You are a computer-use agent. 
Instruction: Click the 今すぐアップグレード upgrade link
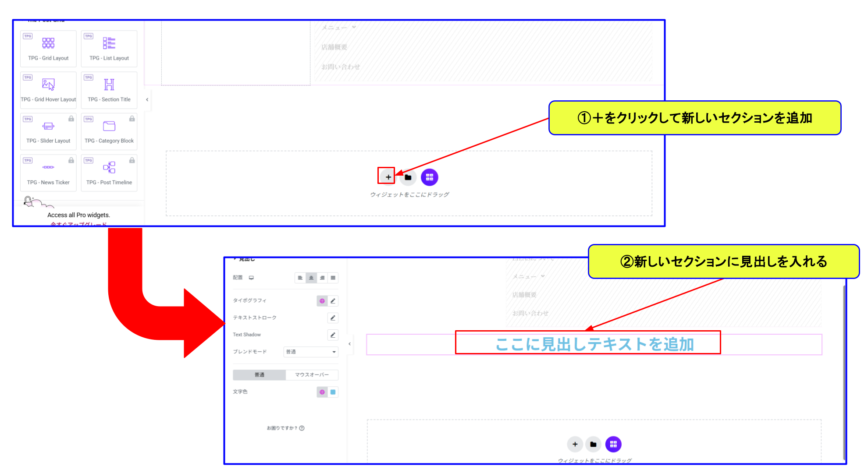click(78, 224)
